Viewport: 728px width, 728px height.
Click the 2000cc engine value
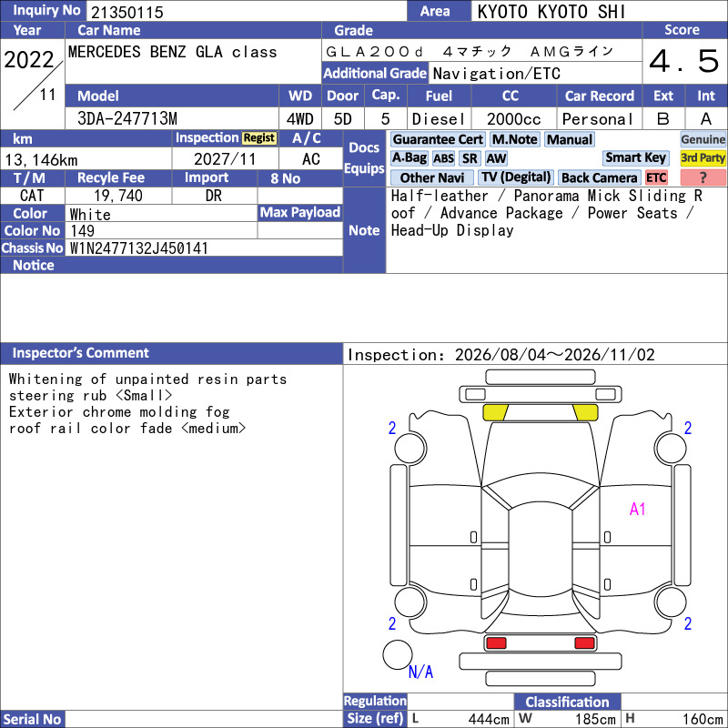pos(513,119)
